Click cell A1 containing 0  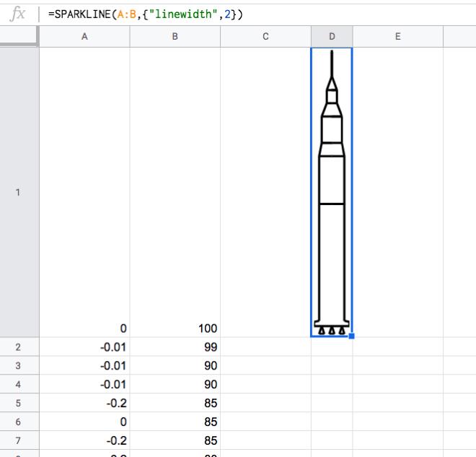click(84, 192)
